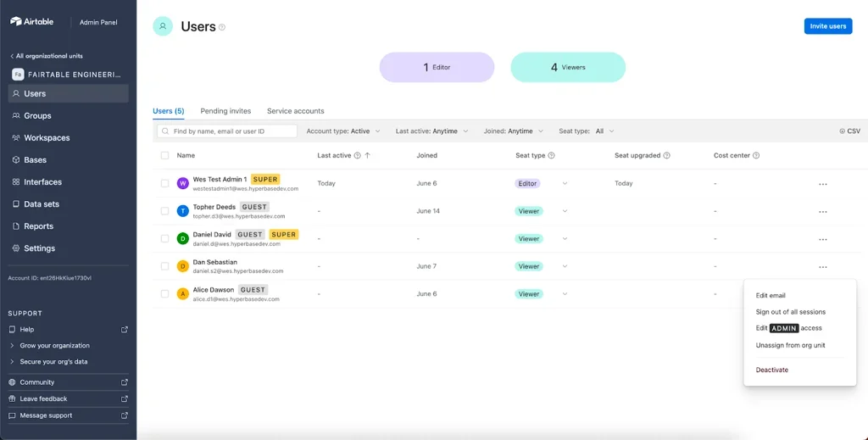Click the W avatar of Wes Test Admin 1
The image size is (868, 440).
click(x=183, y=183)
